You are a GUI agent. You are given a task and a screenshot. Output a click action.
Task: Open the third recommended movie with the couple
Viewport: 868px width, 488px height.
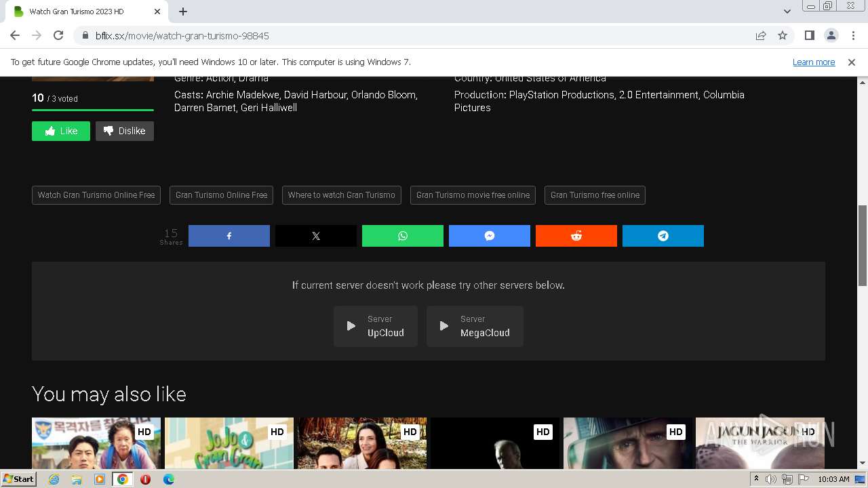click(x=362, y=443)
